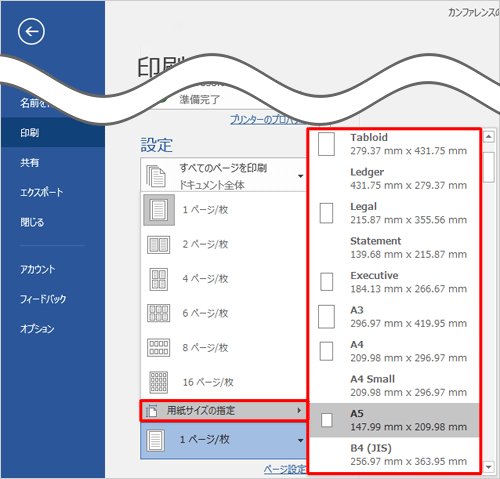Click the 147.99 mm x 209.98 mm text
Viewport: 500px width, 479px height.
click(408, 427)
